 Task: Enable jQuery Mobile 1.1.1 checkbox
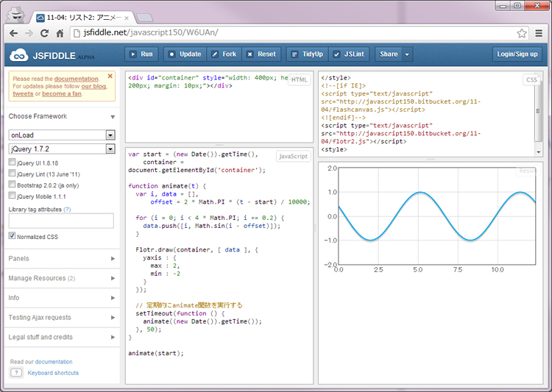click(x=12, y=196)
